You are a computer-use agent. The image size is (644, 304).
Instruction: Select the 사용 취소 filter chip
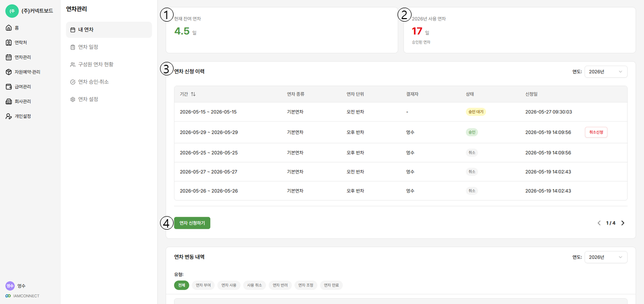coord(255,285)
